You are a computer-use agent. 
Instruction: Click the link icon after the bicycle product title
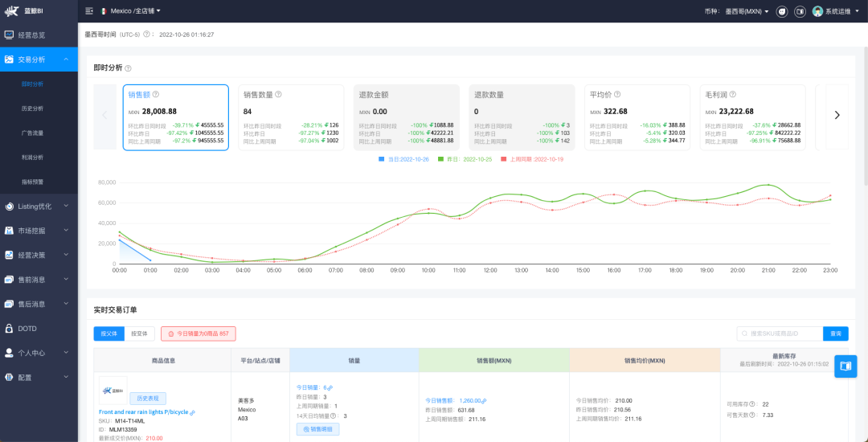(x=193, y=412)
